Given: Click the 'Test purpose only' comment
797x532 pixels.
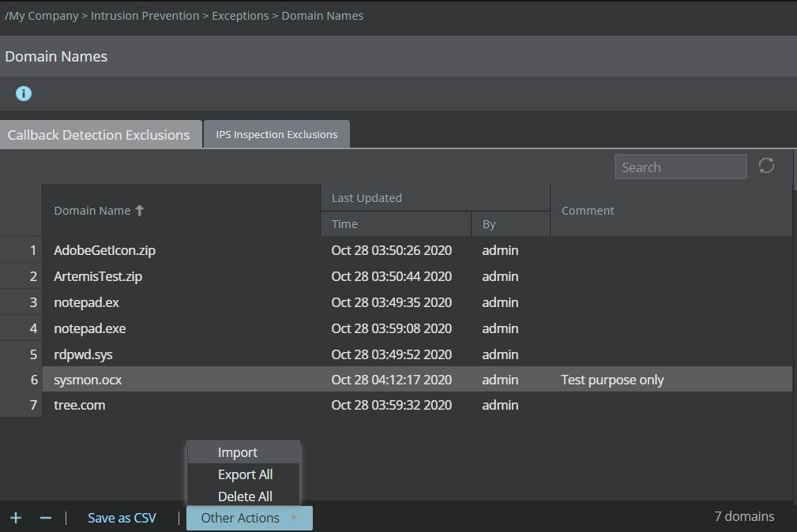Looking at the screenshot, I should click(612, 380).
